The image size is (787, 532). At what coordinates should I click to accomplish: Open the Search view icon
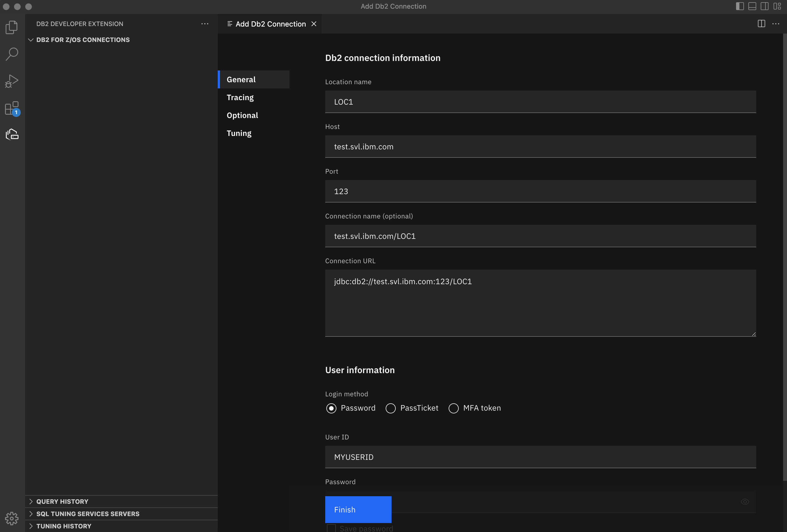(12, 54)
